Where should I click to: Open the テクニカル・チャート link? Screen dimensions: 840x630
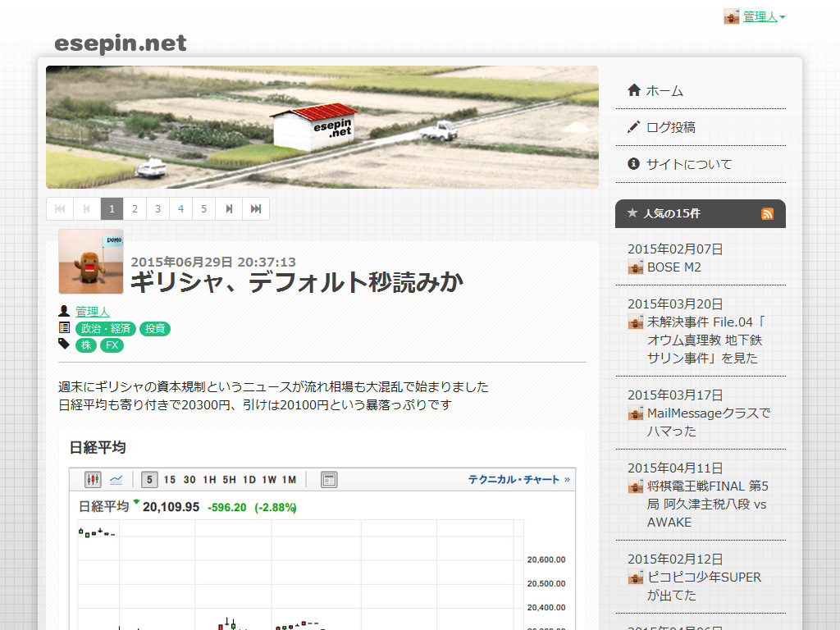click(x=518, y=479)
